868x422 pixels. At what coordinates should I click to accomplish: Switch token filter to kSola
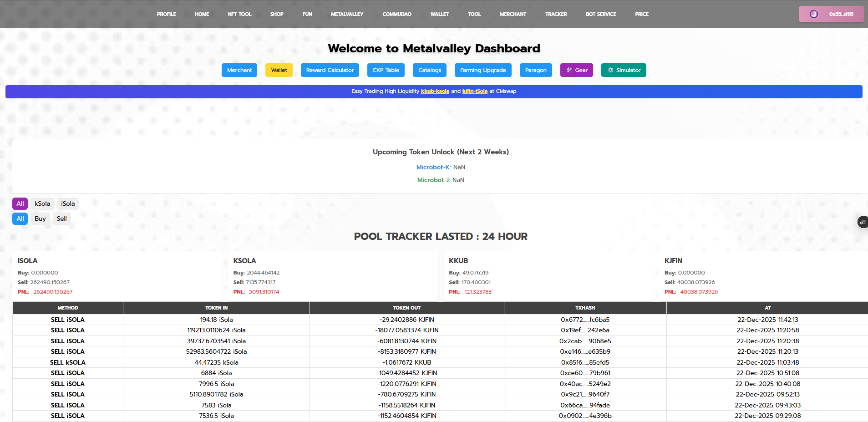click(x=42, y=203)
